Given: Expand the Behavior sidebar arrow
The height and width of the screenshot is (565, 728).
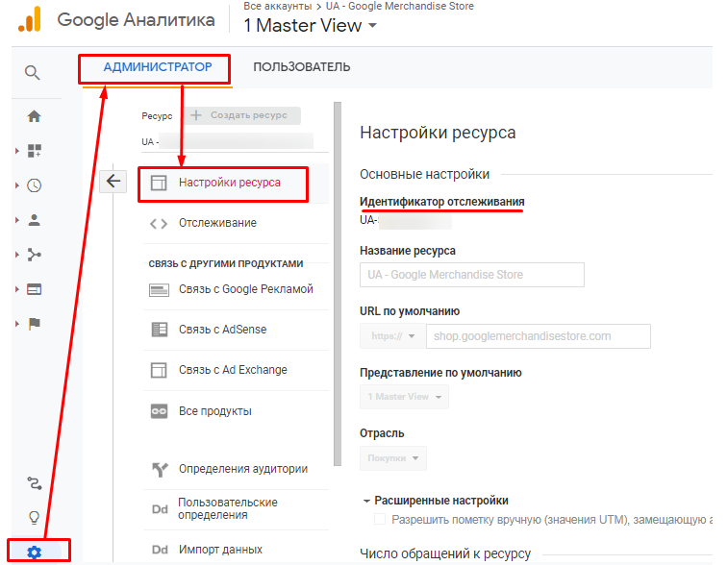Looking at the screenshot, I should 17,289.
